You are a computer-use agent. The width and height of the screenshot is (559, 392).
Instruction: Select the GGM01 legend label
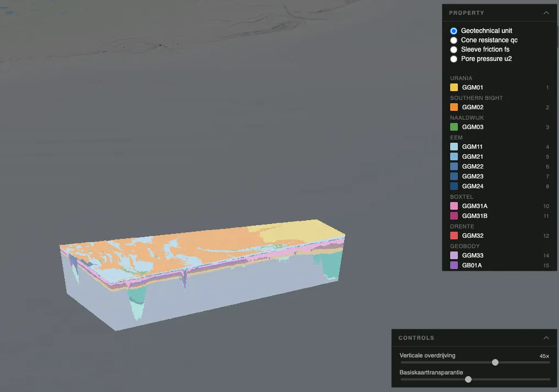point(472,87)
